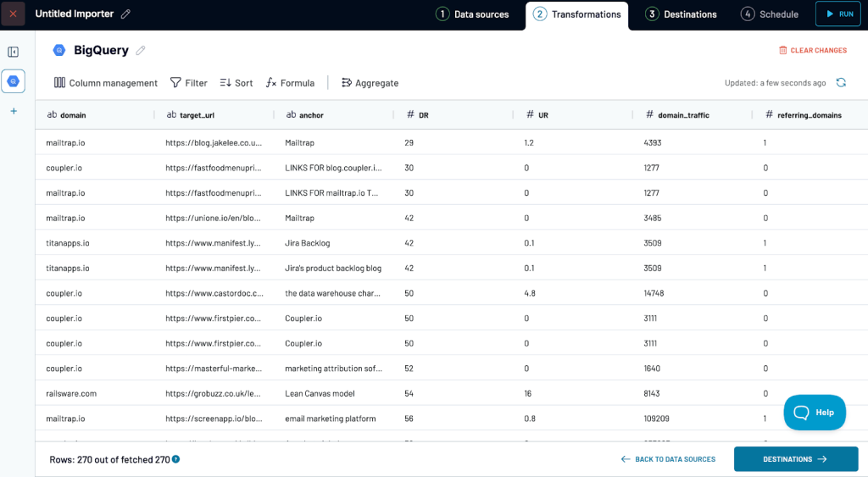Click the Updated a few seconds ago text
The width and height of the screenshot is (868, 477).
coord(775,83)
